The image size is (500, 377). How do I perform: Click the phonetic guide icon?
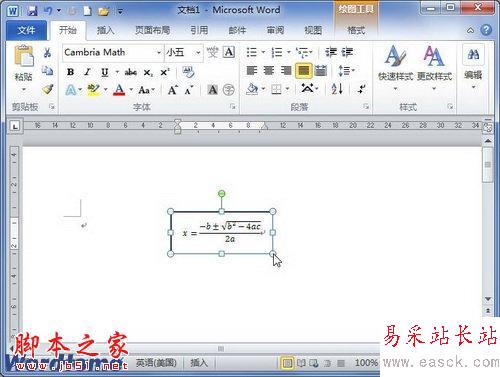click(213, 52)
